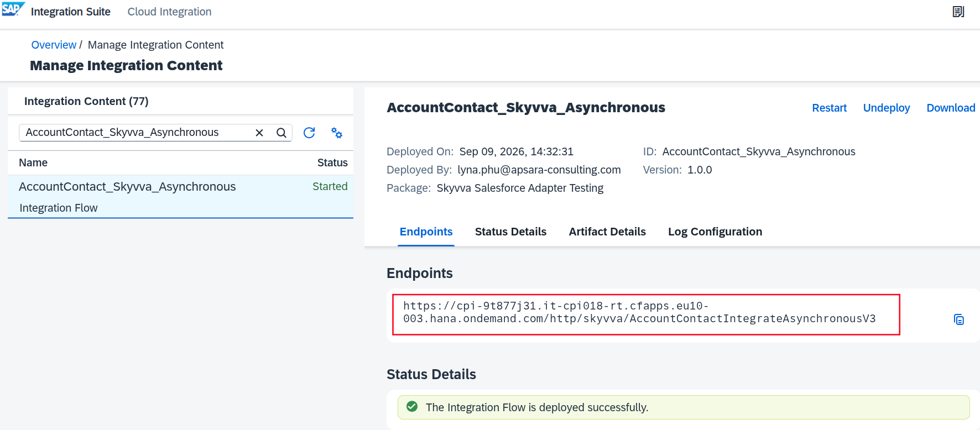
Task: Click the deployed successfully status message
Action: pyautogui.click(x=537, y=407)
